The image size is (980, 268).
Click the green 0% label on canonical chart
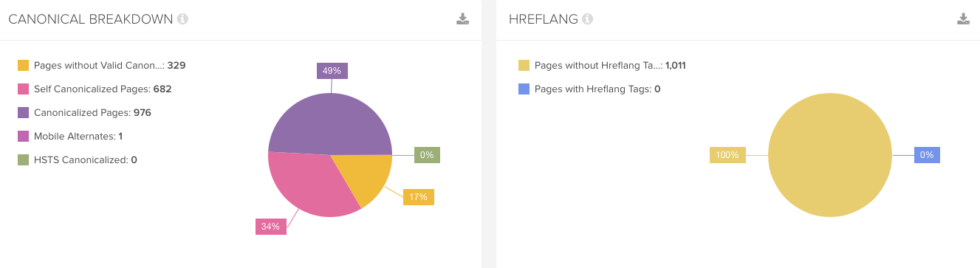coord(427,155)
